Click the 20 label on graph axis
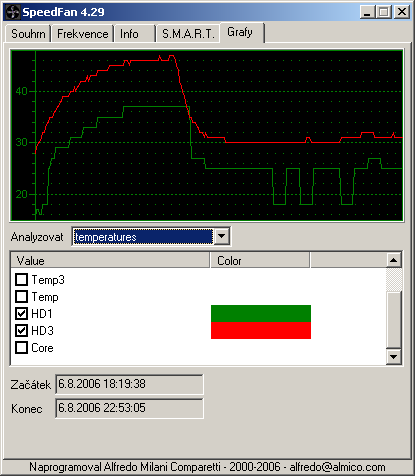 [x=21, y=194]
